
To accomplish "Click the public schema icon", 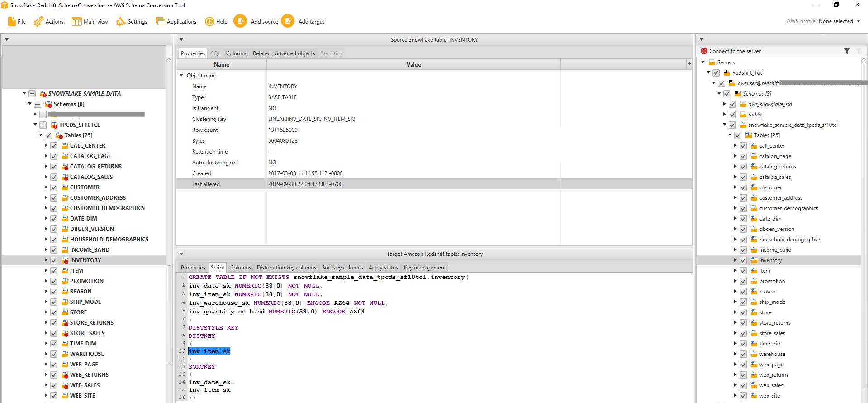I will 743,115.
